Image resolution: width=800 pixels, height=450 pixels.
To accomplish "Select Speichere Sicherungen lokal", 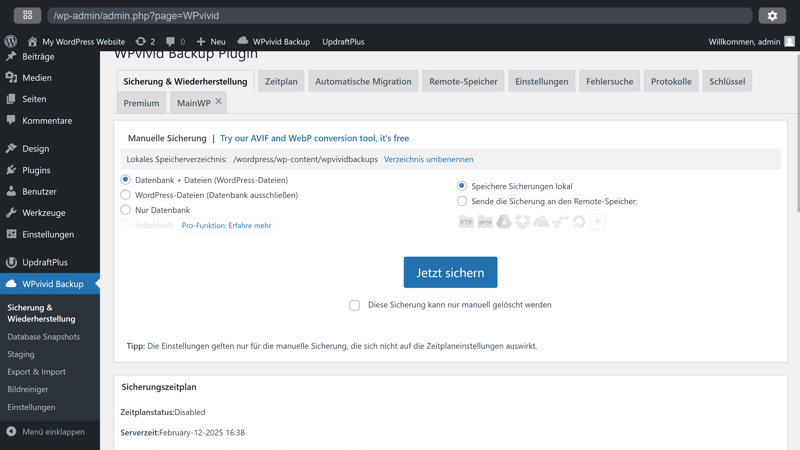I will [x=462, y=186].
